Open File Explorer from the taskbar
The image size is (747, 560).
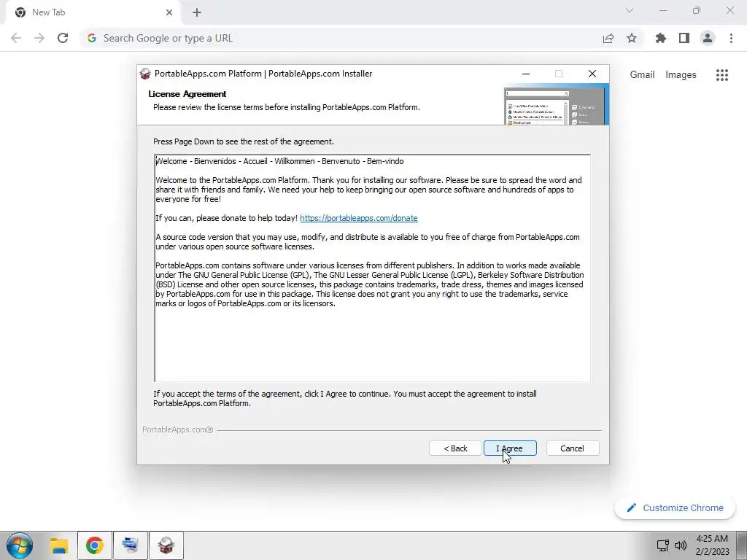tap(59, 545)
